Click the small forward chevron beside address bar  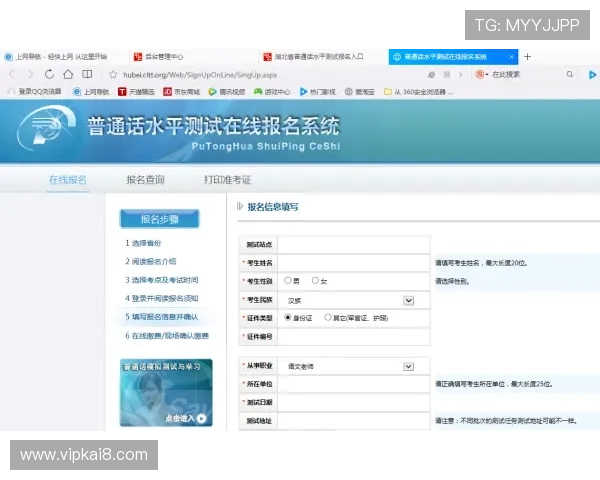pos(461,75)
